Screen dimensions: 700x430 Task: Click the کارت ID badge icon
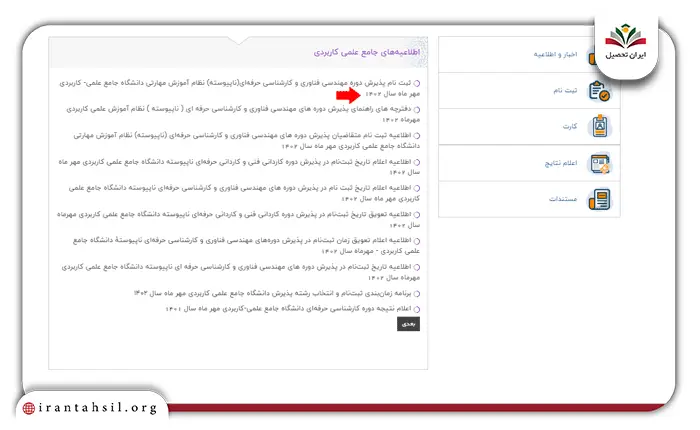point(600,126)
